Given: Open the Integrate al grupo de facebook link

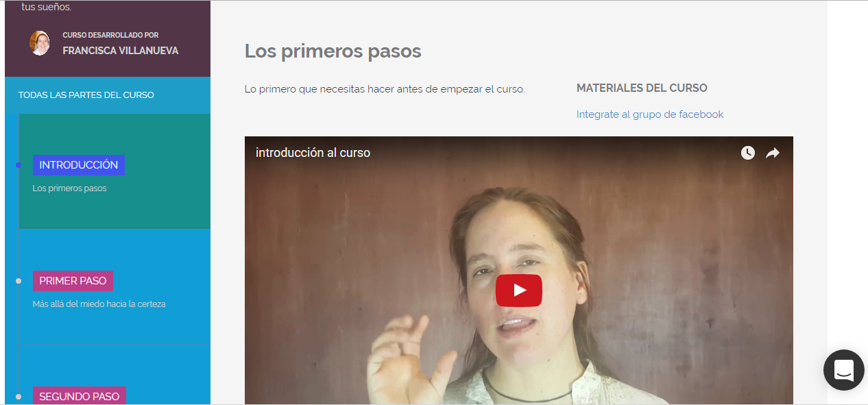Looking at the screenshot, I should (650, 114).
